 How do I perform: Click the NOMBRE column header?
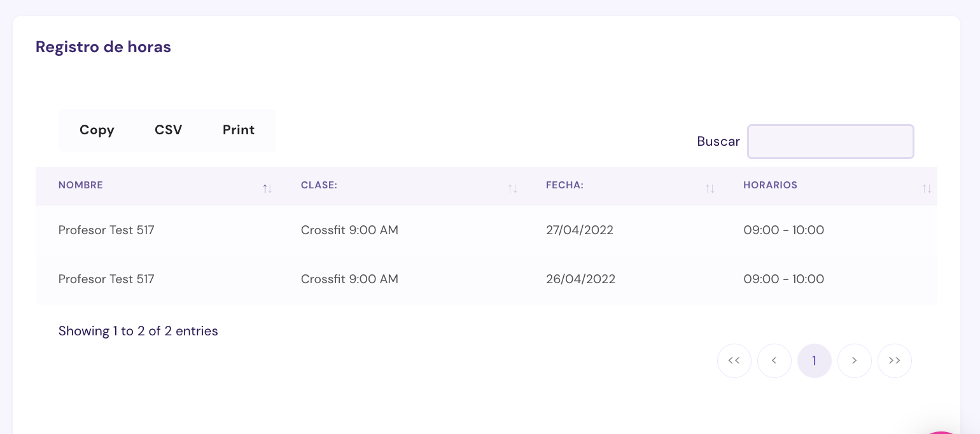(81, 185)
